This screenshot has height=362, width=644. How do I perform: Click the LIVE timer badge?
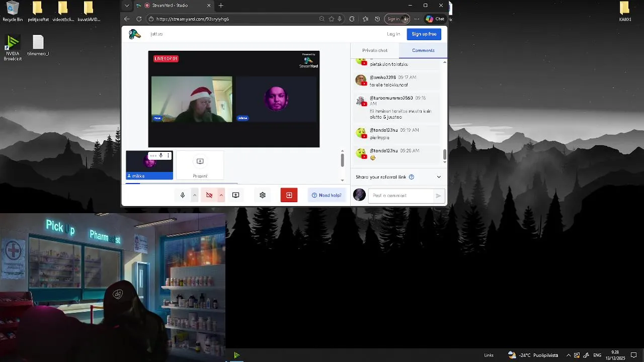[x=166, y=59]
